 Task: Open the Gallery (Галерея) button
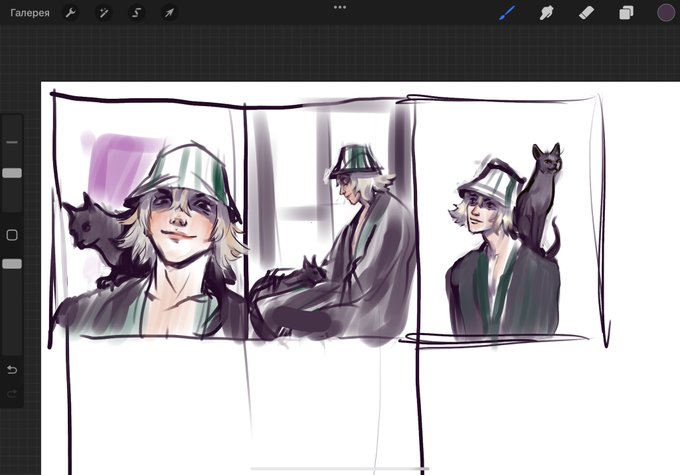[30, 13]
